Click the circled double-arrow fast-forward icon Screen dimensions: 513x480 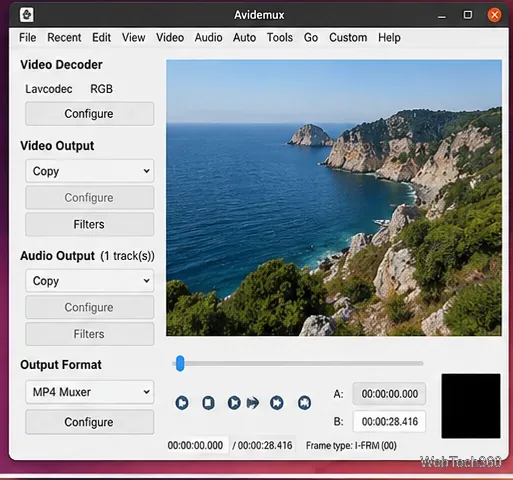click(x=277, y=403)
